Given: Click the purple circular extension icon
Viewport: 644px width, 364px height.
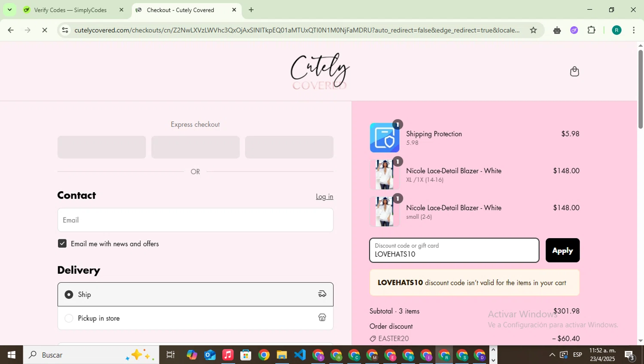Looking at the screenshot, I should click(574, 30).
